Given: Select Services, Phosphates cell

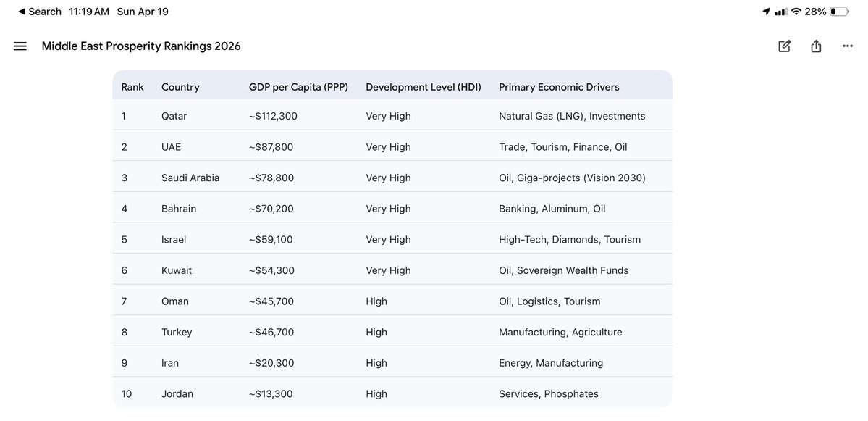Looking at the screenshot, I should point(549,394).
